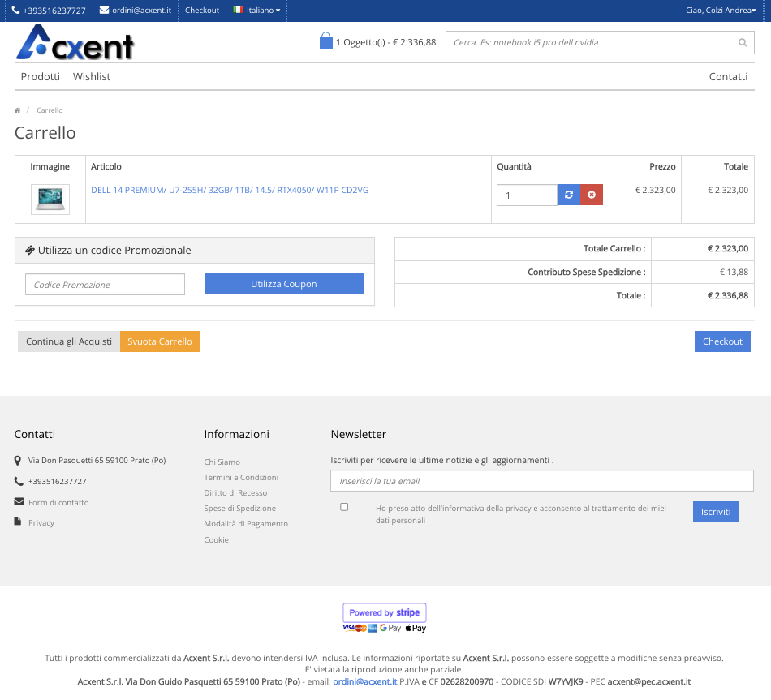Open the DELL 14 PREMIUM product link
This screenshot has width=771, height=700.
pyautogui.click(x=230, y=190)
